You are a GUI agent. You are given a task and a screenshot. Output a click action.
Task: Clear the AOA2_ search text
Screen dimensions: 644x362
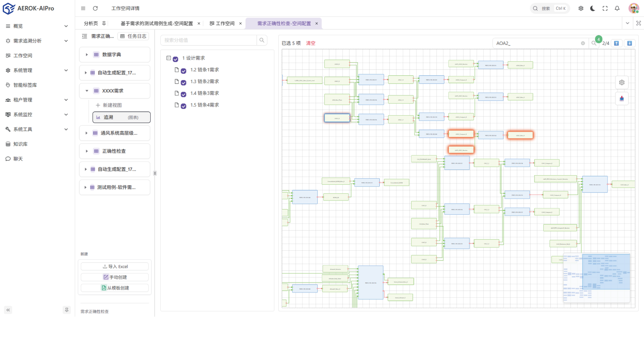583,43
